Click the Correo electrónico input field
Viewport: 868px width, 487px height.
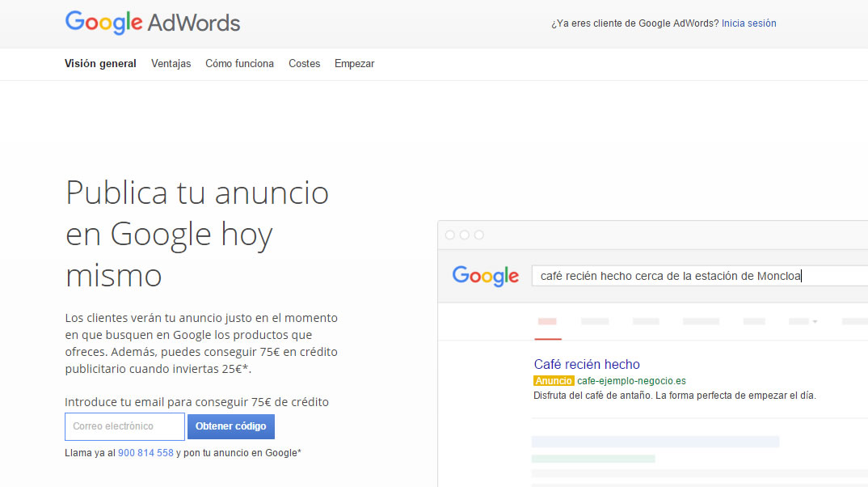[x=124, y=426]
